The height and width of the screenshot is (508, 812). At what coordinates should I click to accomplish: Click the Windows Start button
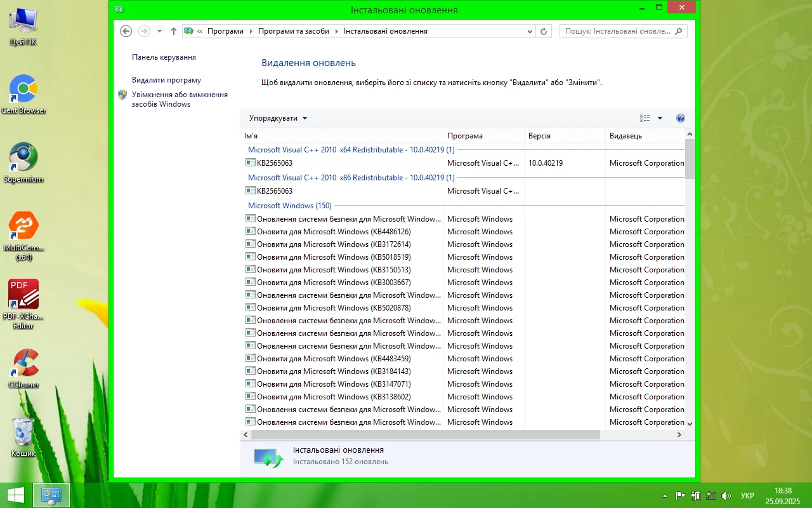[15, 495]
